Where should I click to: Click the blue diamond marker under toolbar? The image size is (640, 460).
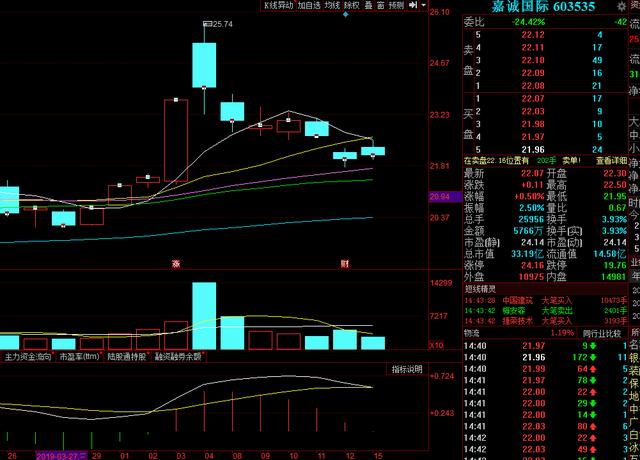coord(346,14)
